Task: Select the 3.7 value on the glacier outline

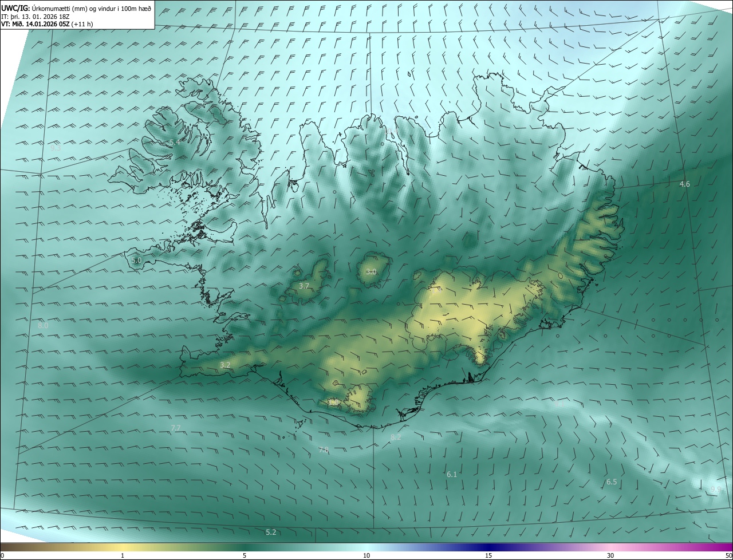Action: [x=304, y=286]
